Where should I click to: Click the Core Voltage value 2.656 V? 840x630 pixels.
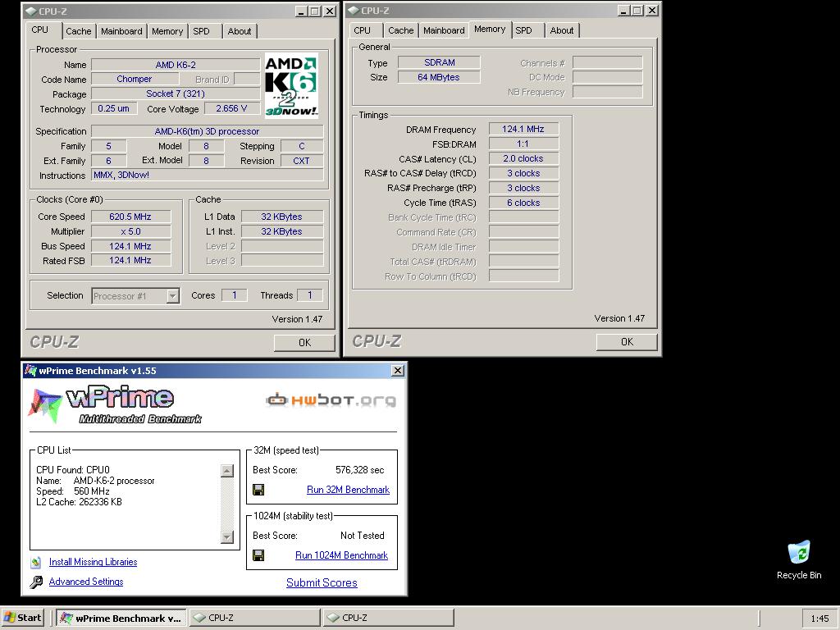pyautogui.click(x=231, y=109)
